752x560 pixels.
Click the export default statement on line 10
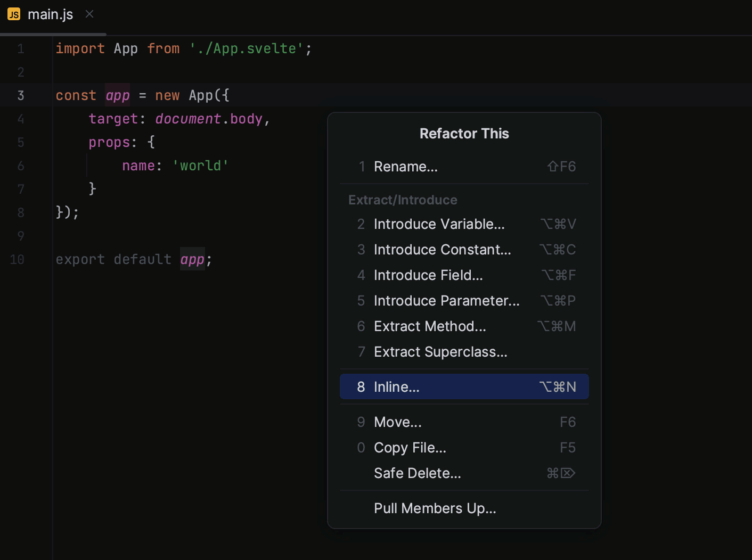[x=112, y=259]
